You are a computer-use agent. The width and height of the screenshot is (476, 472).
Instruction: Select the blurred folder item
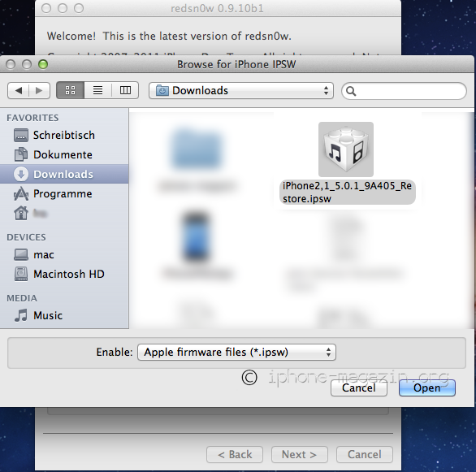(197, 148)
